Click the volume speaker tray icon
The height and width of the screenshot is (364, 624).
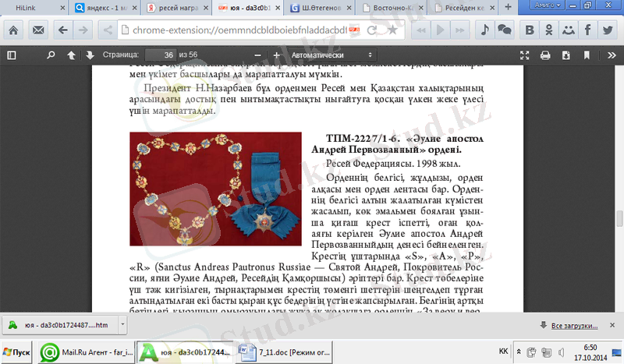[x=561, y=352]
